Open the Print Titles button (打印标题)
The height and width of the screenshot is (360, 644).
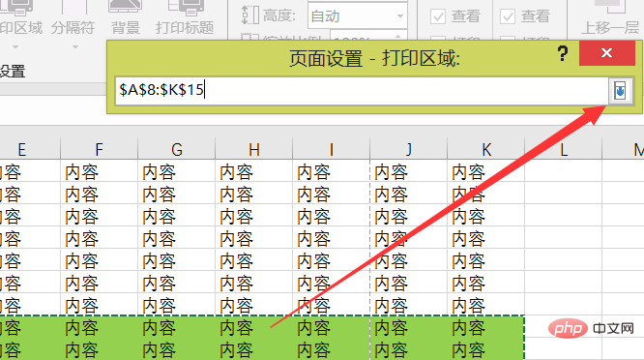(185, 17)
